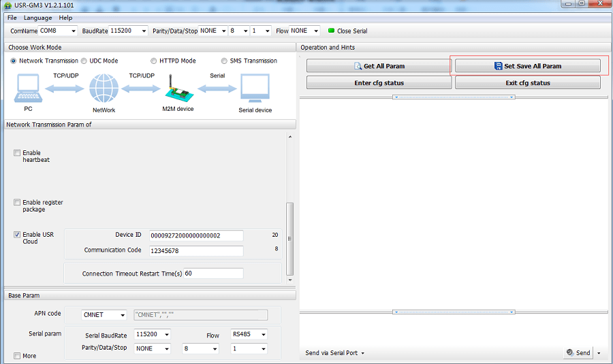
Task: Open the Language menu
Action: [37, 18]
